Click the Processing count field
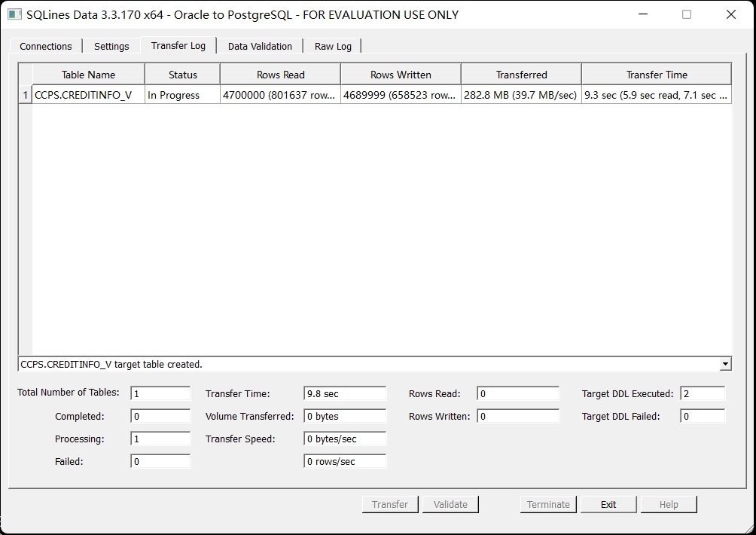This screenshot has height=535, width=756. click(160, 439)
